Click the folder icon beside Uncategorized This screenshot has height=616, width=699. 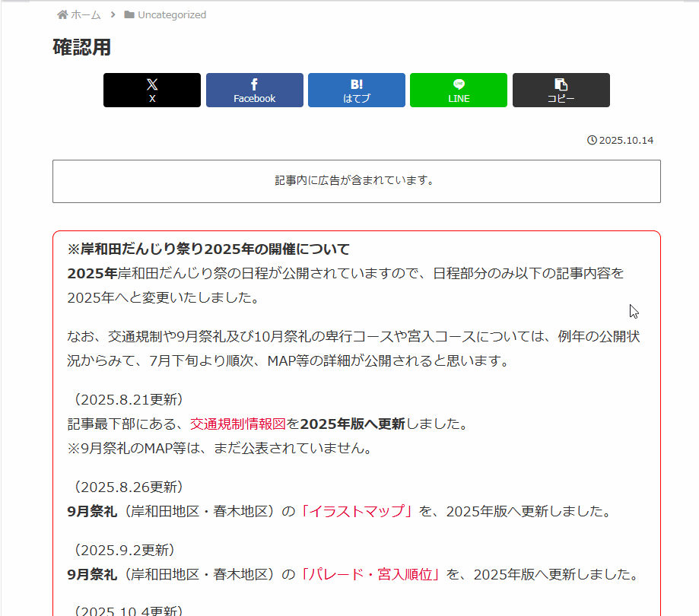129,14
